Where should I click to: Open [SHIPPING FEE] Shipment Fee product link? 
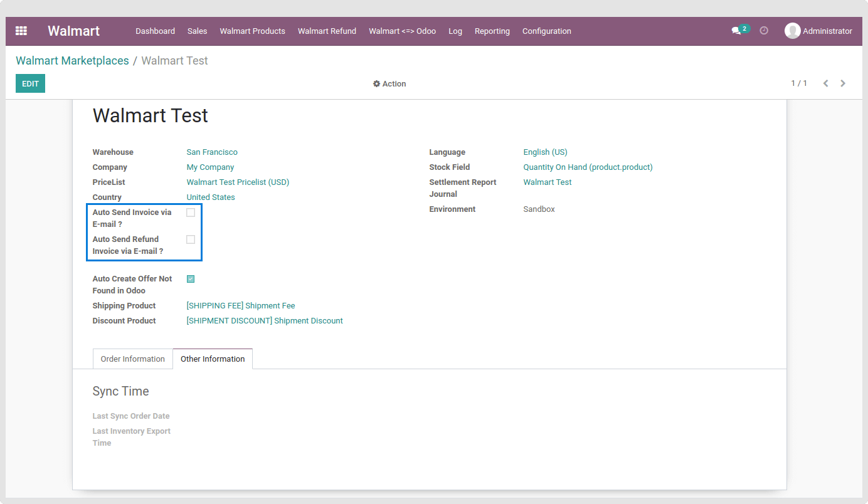[x=241, y=306]
